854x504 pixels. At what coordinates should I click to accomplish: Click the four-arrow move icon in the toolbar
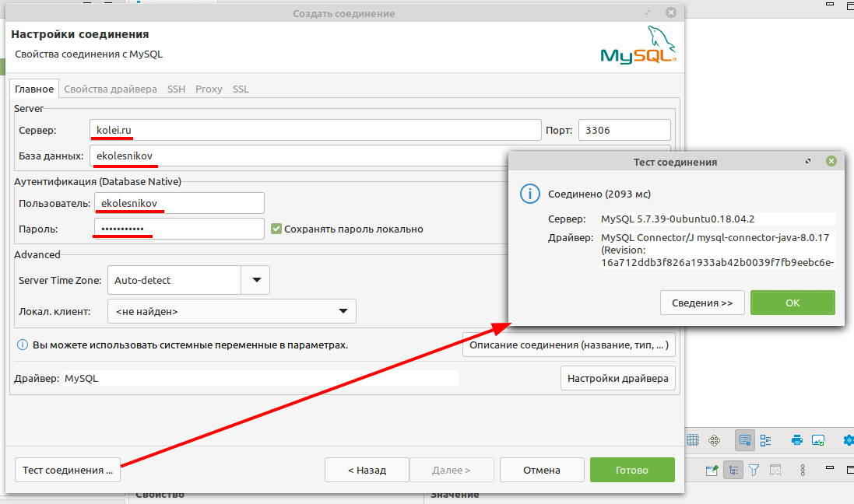coord(715,440)
